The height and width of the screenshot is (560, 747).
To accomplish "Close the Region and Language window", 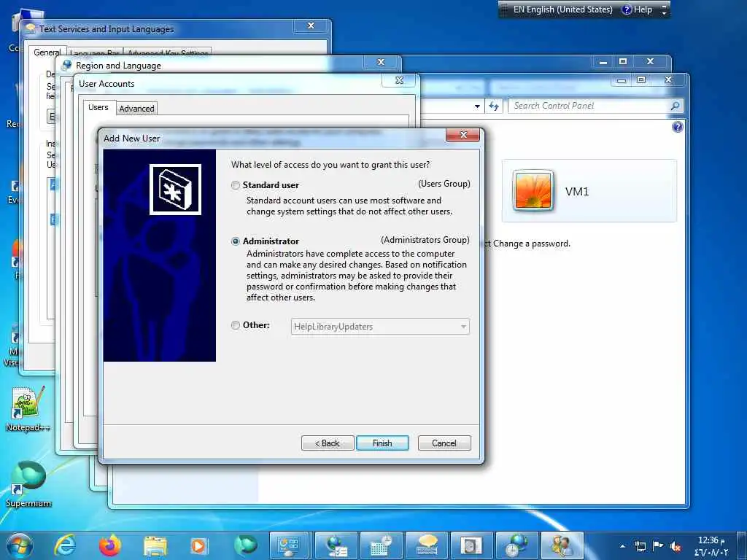I will pos(381,63).
